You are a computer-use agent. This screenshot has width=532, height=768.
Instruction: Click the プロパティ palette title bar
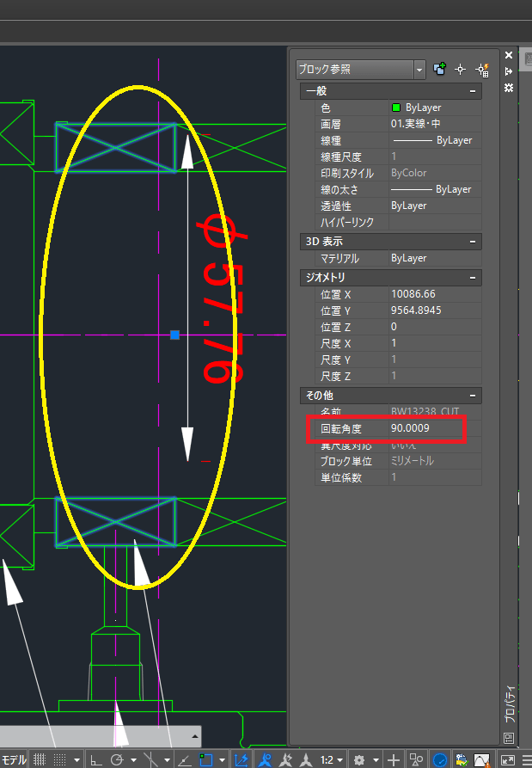click(510, 703)
